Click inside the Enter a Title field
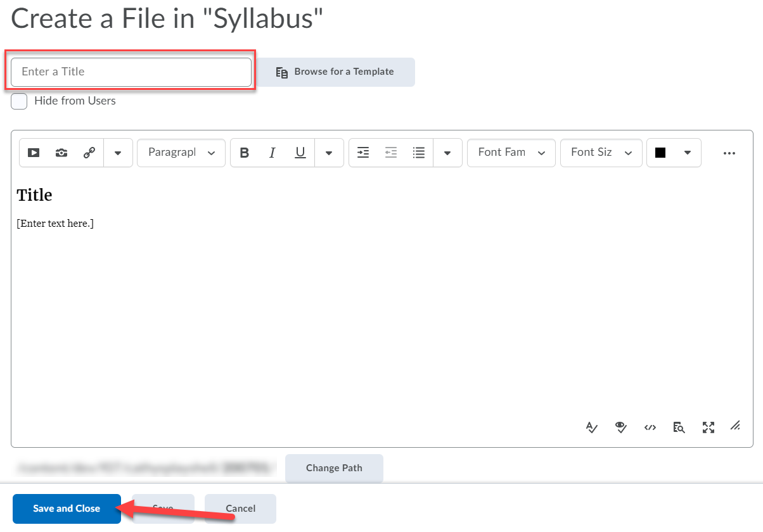The width and height of the screenshot is (763, 532). pyautogui.click(x=130, y=72)
